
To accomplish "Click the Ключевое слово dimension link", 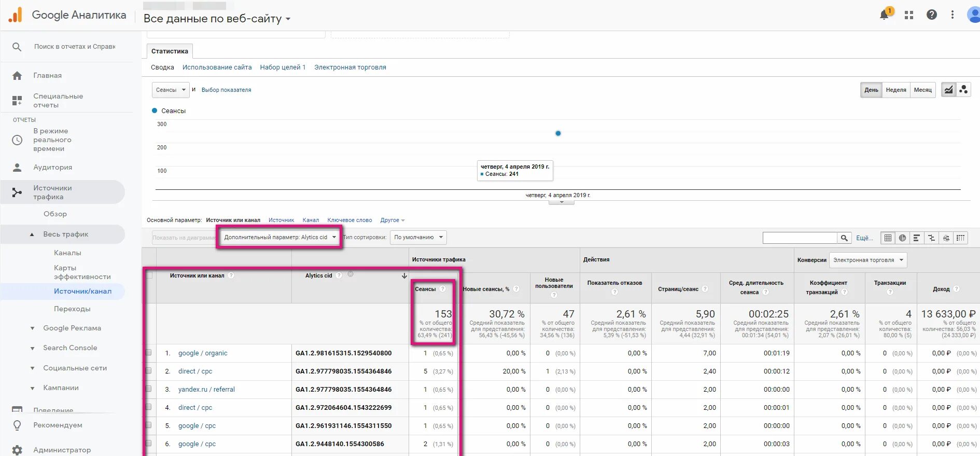I will (x=349, y=220).
